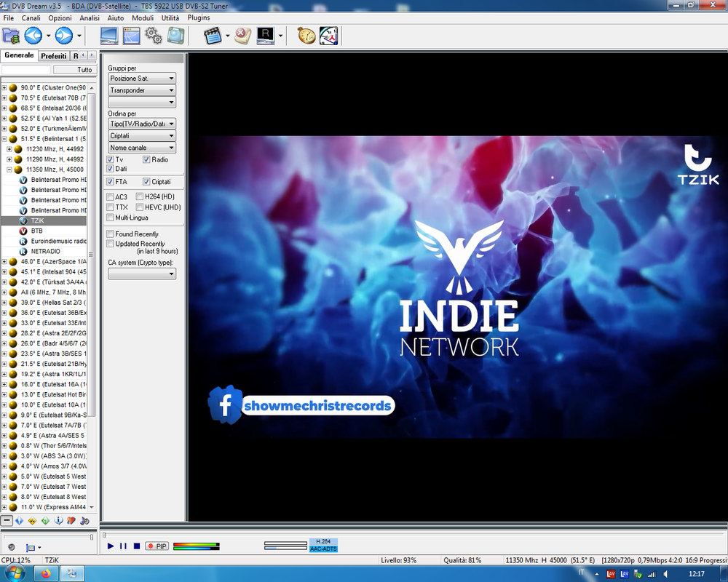Viewport: 728px width, 582px height.
Task: Open the channel list folder toolbar icon
Action: (11, 36)
